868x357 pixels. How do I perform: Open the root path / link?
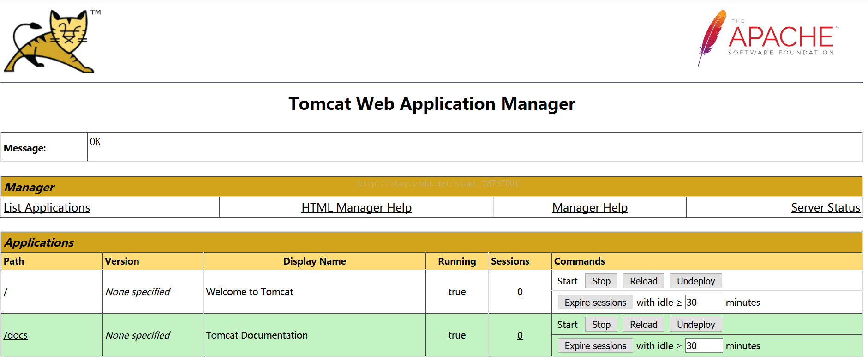coord(6,292)
